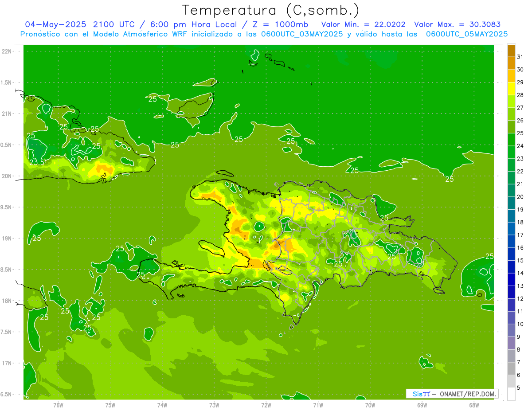The width and height of the screenshot is (532, 411).
Task: Click the '0600UTC_03MAY2025' initialization time
Action: [x=301, y=34]
